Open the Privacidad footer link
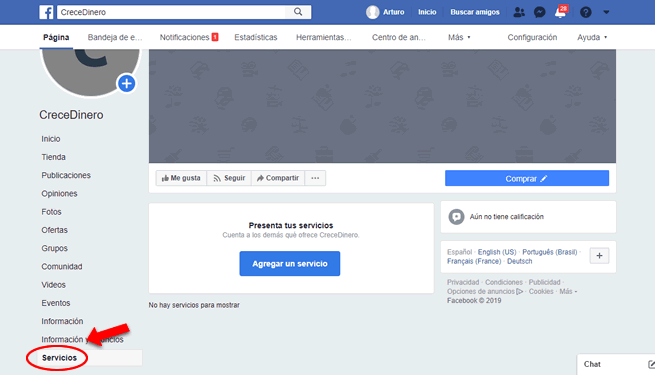The image size is (655, 375). pyautogui.click(x=463, y=282)
